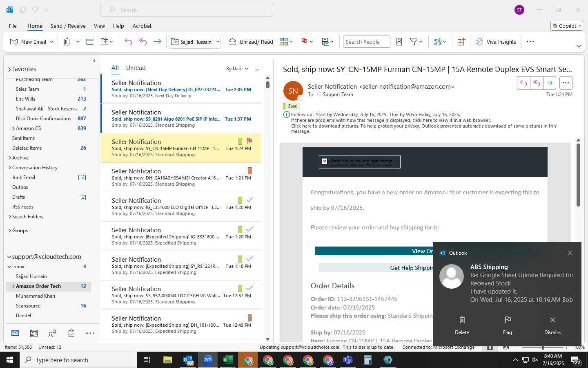Image resolution: width=588 pixels, height=368 pixels.
Task: Expand the Amazon CS folder
Action: (x=13, y=128)
